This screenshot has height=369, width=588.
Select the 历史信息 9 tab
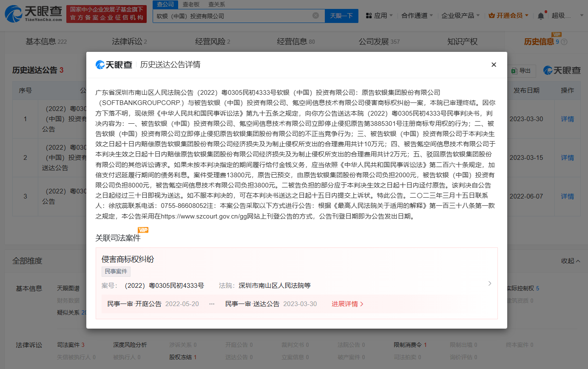click(x=542, y=42)
